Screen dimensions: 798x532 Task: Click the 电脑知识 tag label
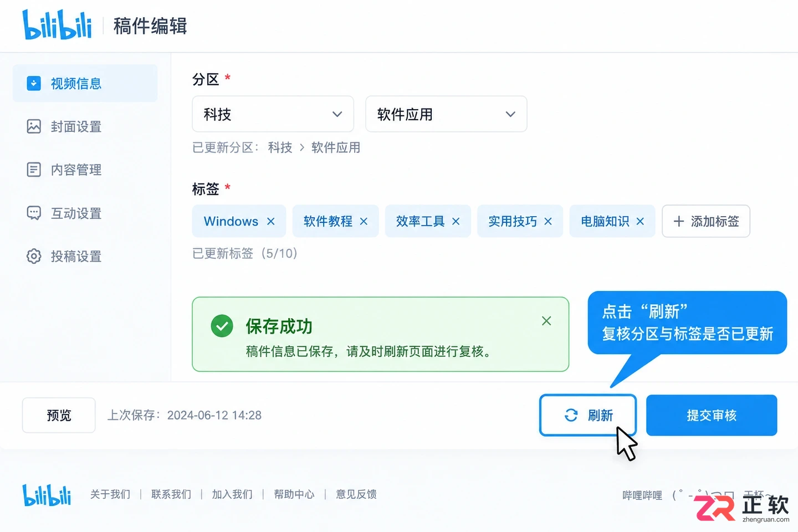[x=605, y=221]
